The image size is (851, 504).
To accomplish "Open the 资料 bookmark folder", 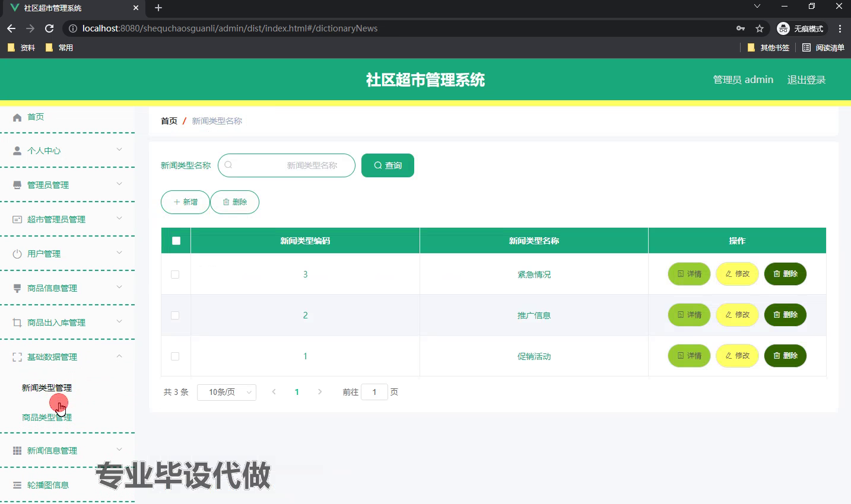I will [x=21, y=47].
